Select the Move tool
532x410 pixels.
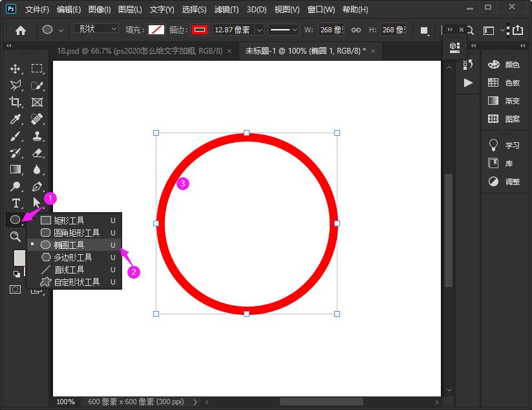point(16,69)
